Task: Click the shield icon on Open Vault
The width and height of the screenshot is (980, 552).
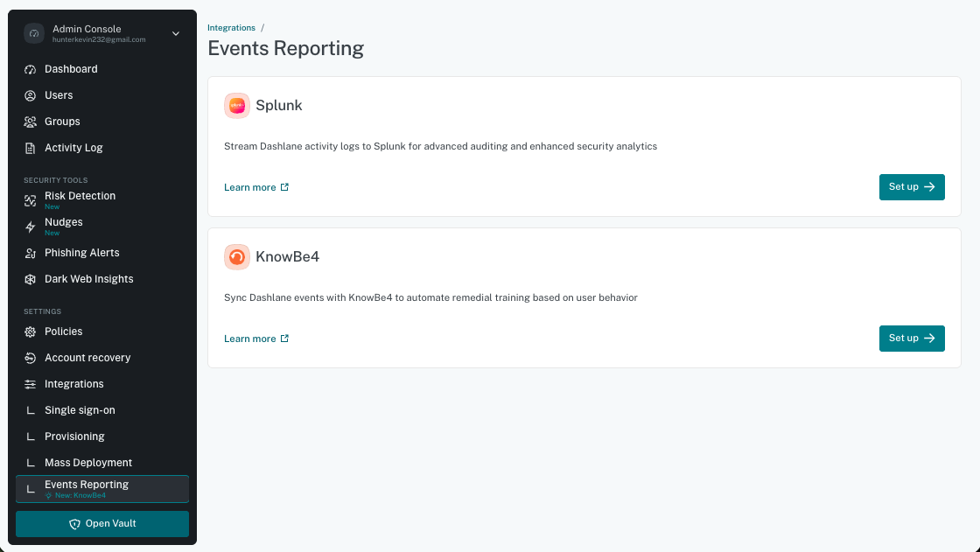Action: click(75, 524)
